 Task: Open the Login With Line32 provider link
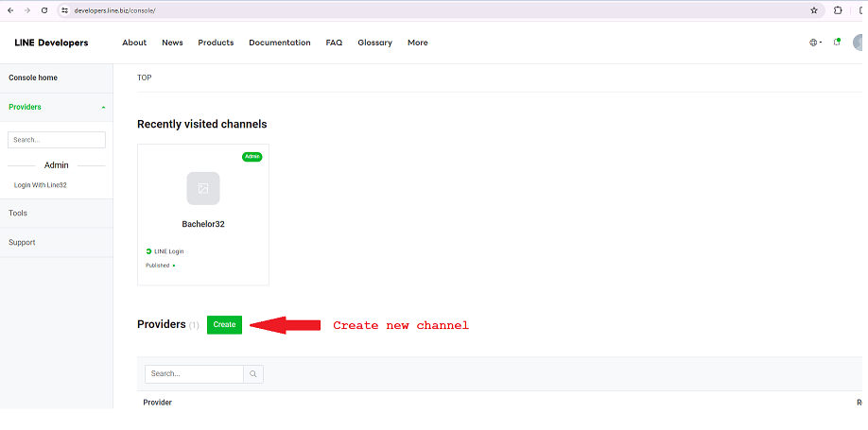click(x=40, y=185)
